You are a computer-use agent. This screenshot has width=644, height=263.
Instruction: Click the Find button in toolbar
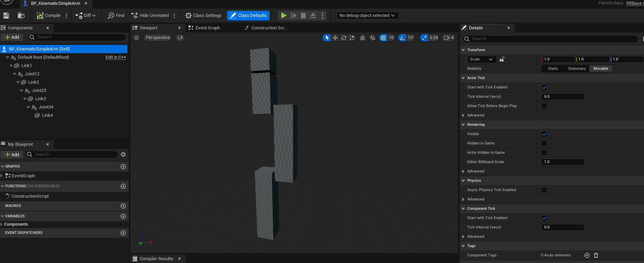(x=116, y=16)
